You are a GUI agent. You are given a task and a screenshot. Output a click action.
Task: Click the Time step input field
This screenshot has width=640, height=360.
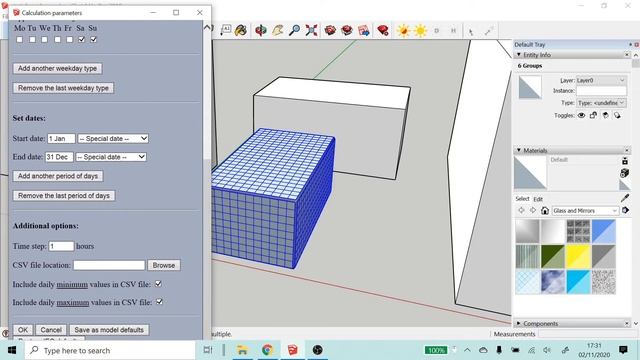click(61, 246)
